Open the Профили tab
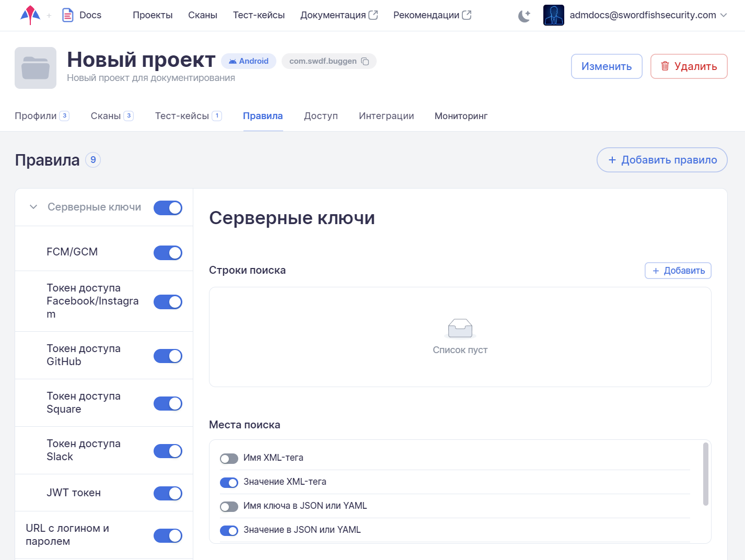Viewport: 745px width, 560px height. [36, 116]
